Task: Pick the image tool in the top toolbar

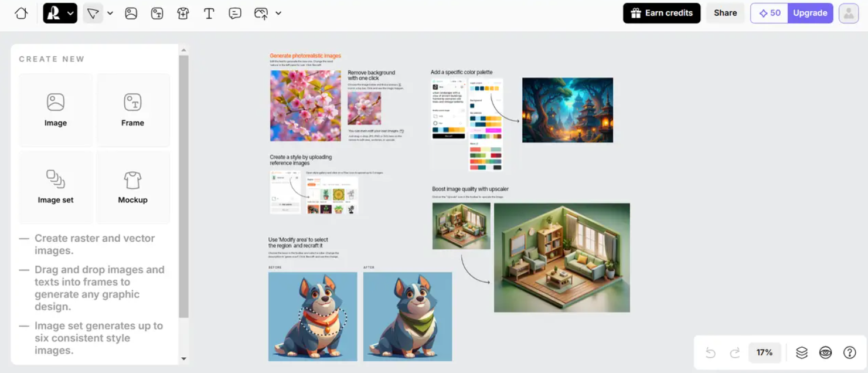Action: 131,13
